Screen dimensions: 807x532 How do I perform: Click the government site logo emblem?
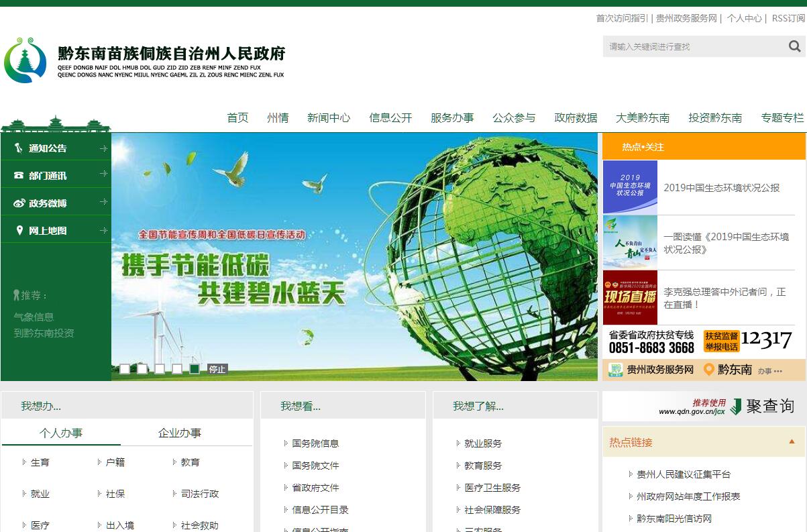point(25,60)
